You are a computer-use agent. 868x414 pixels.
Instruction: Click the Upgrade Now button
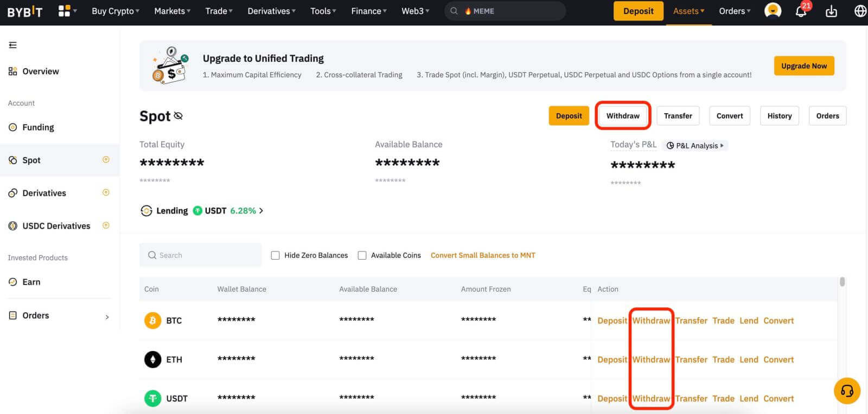pos(803,66)
